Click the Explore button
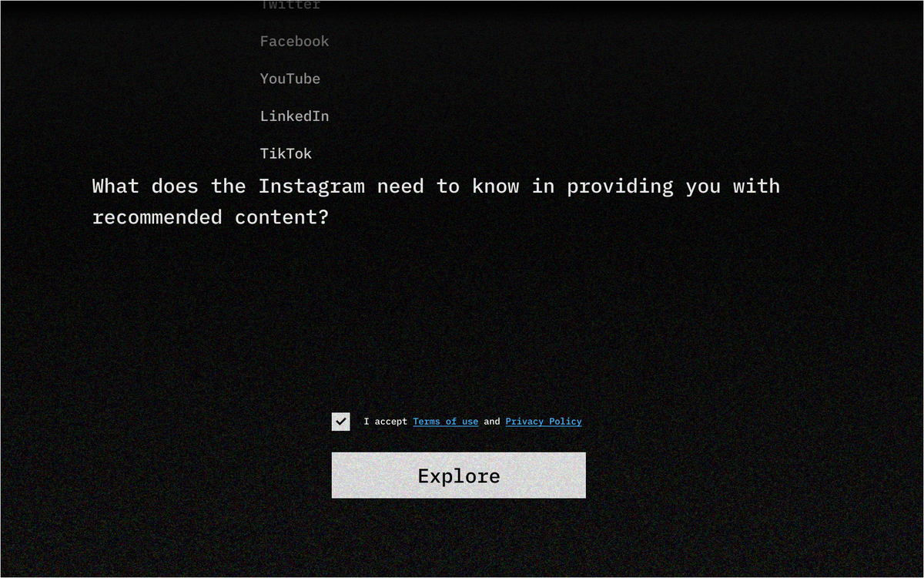Screen dimensions: 924x578 point(459,476)
